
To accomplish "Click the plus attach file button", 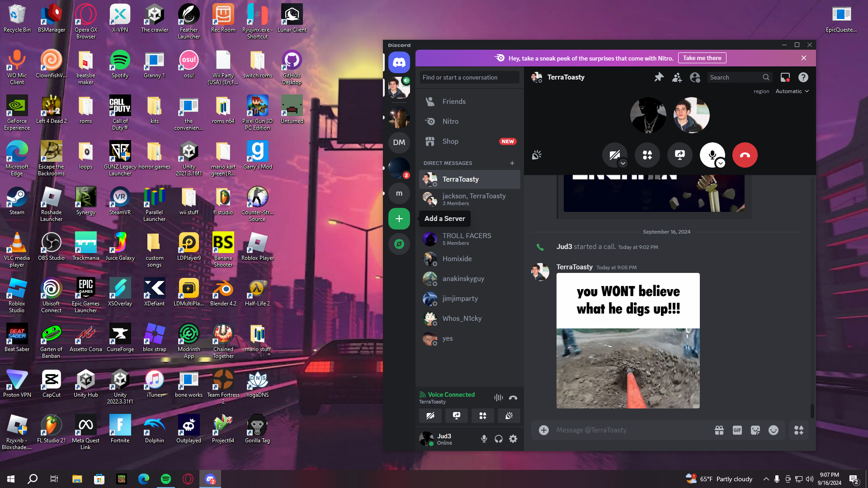I will [x=544, y=430].
